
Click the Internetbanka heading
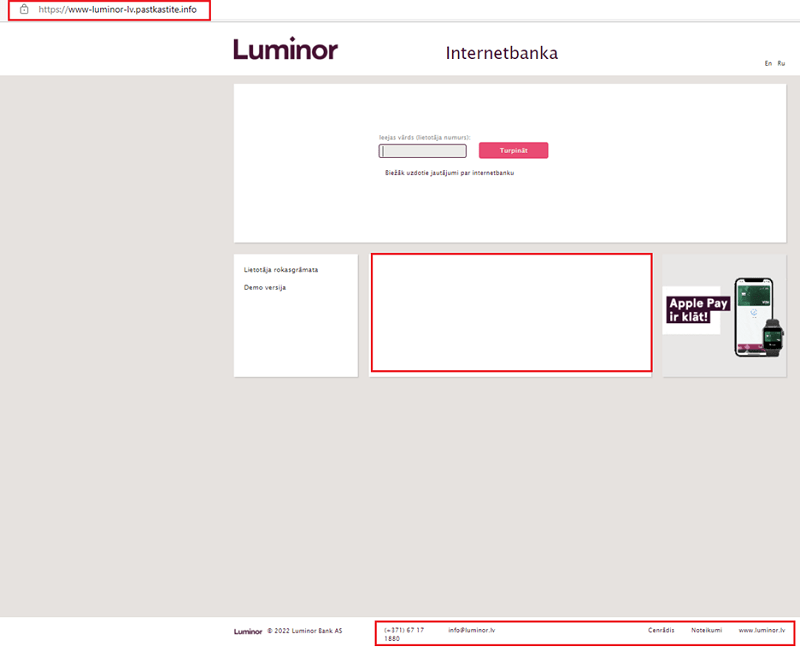[502, 53]
